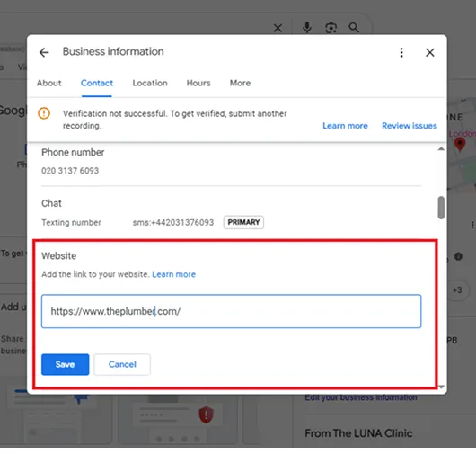This screenshot has height=454, width=476.
Task: Click Learn more in verification banner
Action: point(345,126)
